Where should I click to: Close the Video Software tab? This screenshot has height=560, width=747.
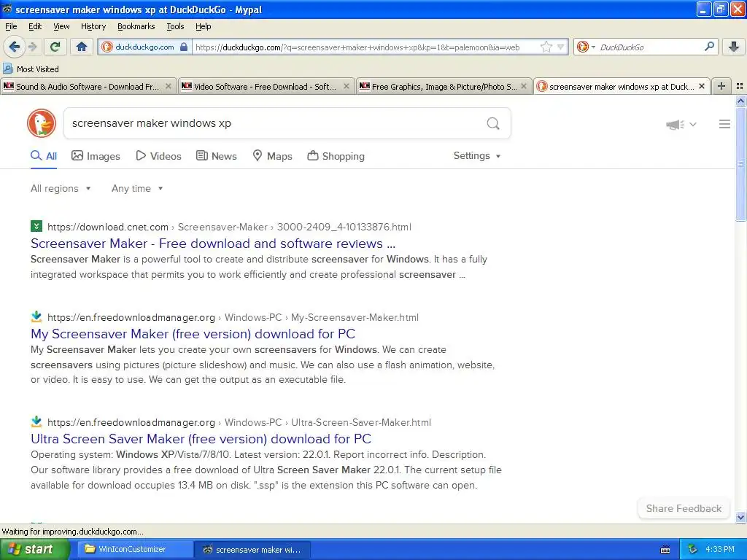[x=347, y=86]
